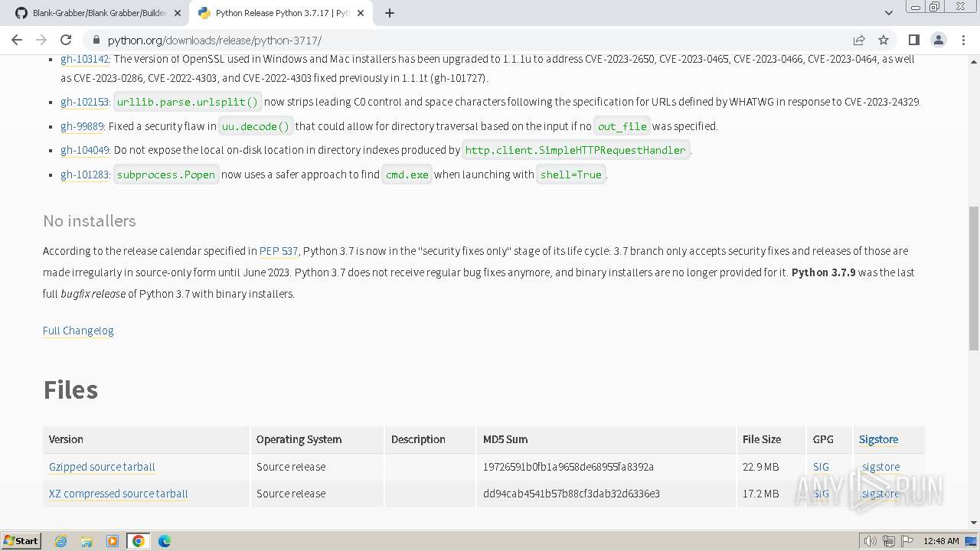Switch to the Blank-Grabber GitHub tab
The width and height of the screenshot is (980, 551).
click(x=97, y=13)
